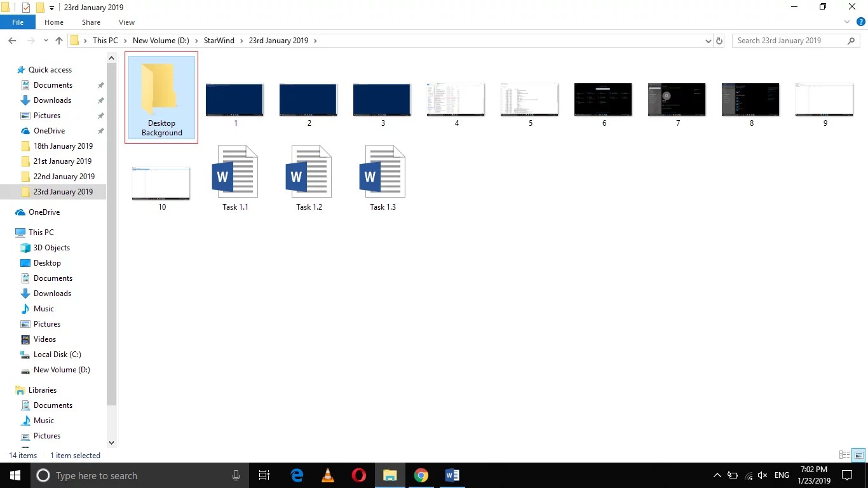The width and height of the screenshot is (868, 488).
Task: Open the address bar history dropdown
Action: click(708, 40)
